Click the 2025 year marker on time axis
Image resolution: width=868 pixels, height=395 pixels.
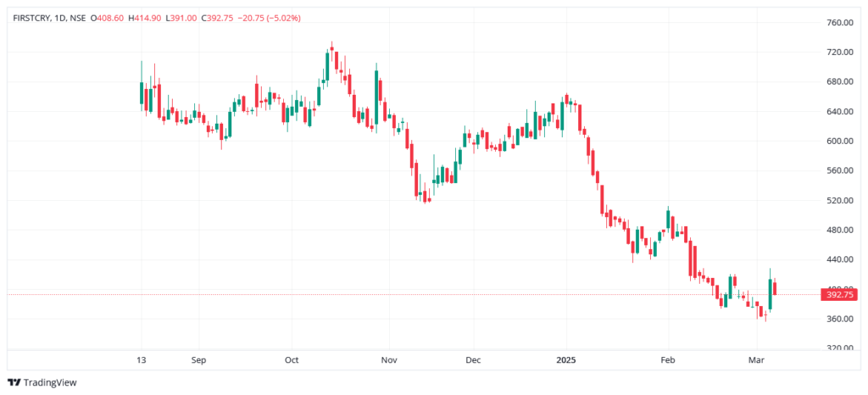(x=566, y=359)
